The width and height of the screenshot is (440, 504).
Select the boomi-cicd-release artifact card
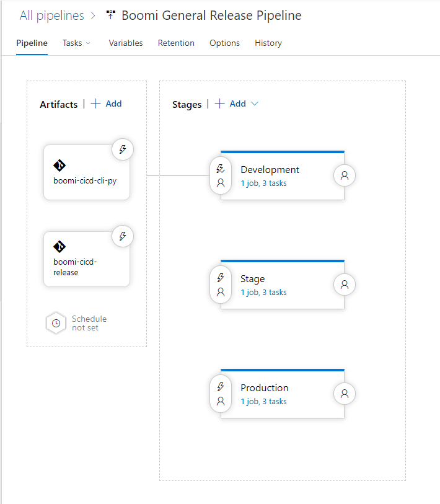pyautogui.click(x=87, y=259)
